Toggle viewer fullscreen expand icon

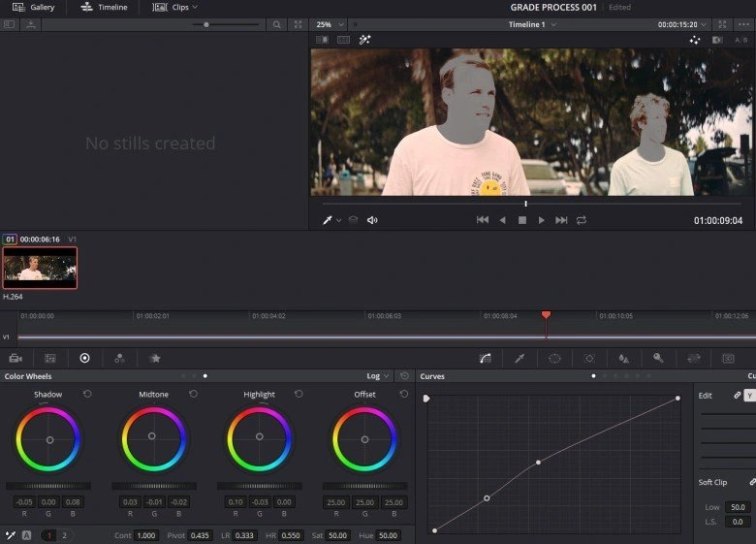point(722,24)
